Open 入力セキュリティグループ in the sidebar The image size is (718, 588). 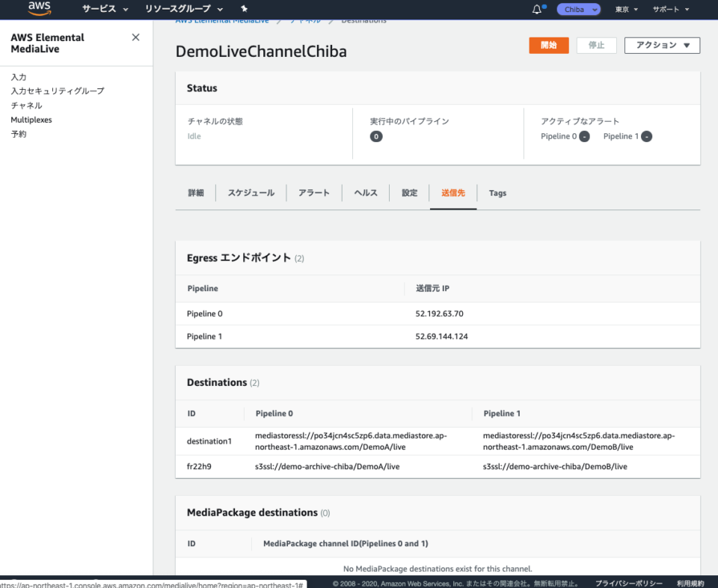58,91
